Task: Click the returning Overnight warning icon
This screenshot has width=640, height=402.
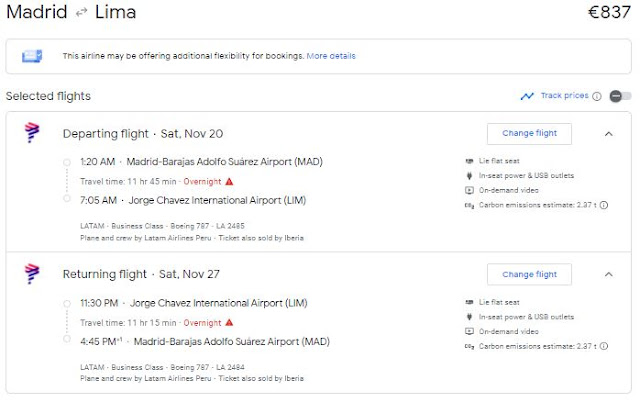Action: tap(229, 322)
